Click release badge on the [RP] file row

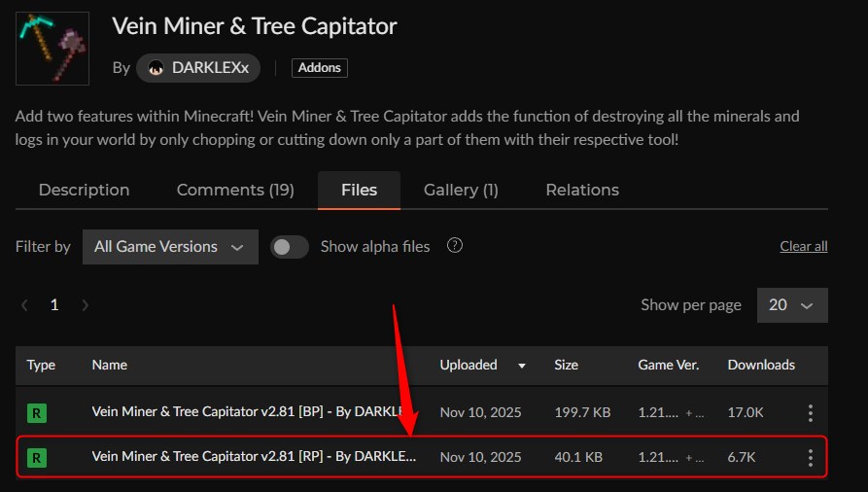click(x=37, y=458)
